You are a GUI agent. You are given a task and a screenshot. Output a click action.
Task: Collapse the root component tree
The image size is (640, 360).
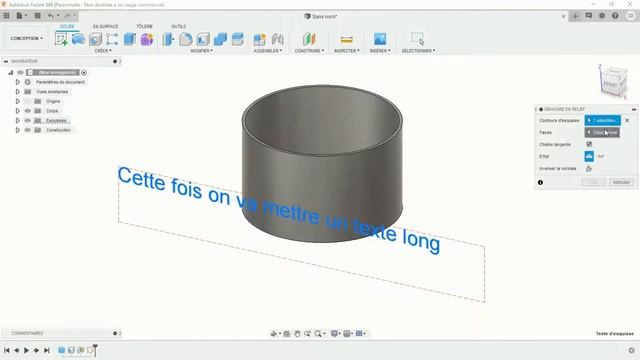[x=11, y=72]
